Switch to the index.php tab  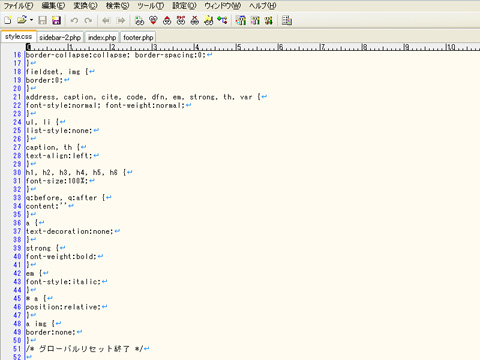[102, 37]
